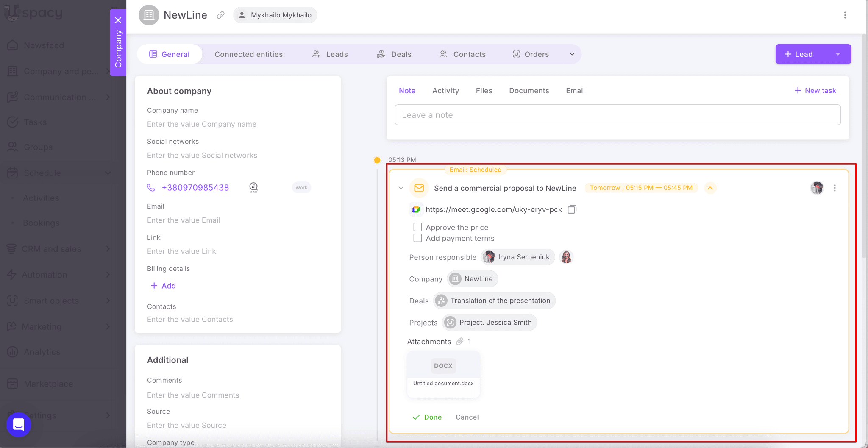Click the New task link

(x=815, y=91)
